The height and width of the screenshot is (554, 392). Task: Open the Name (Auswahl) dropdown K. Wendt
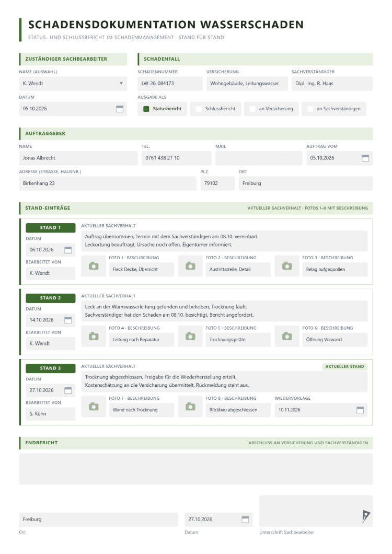point(73,84)
